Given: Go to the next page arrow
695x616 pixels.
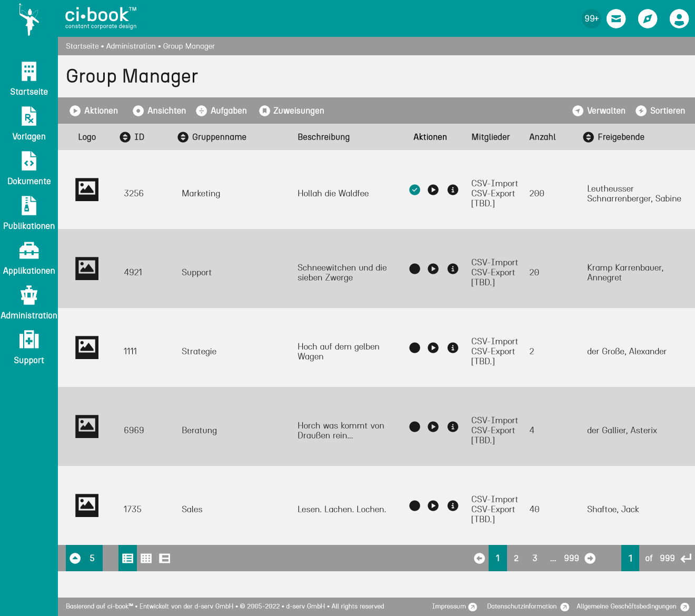Looking at the screenshot, I should point(590,558).
